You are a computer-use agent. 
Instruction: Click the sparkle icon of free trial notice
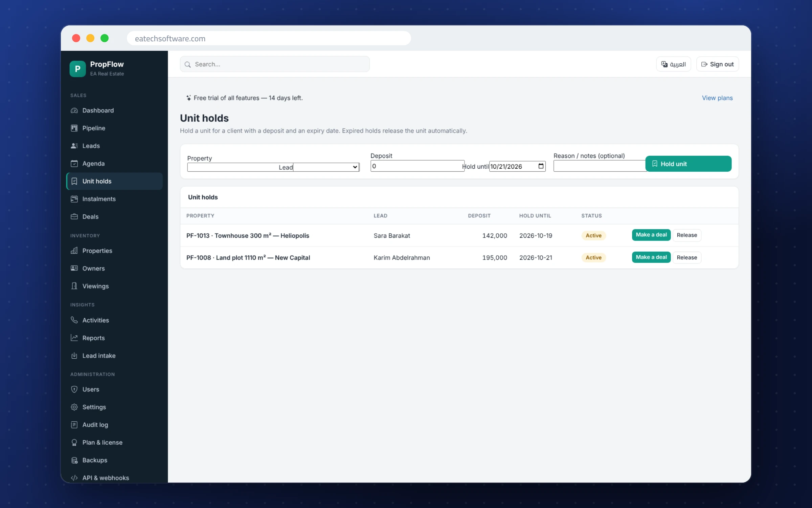(188, 98)
